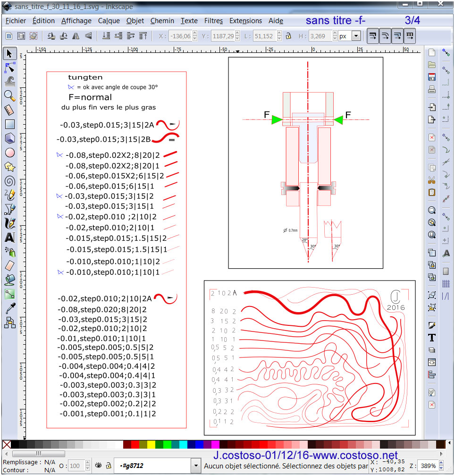
Task: Click the Extensions menu item
Action: point(245,21)
